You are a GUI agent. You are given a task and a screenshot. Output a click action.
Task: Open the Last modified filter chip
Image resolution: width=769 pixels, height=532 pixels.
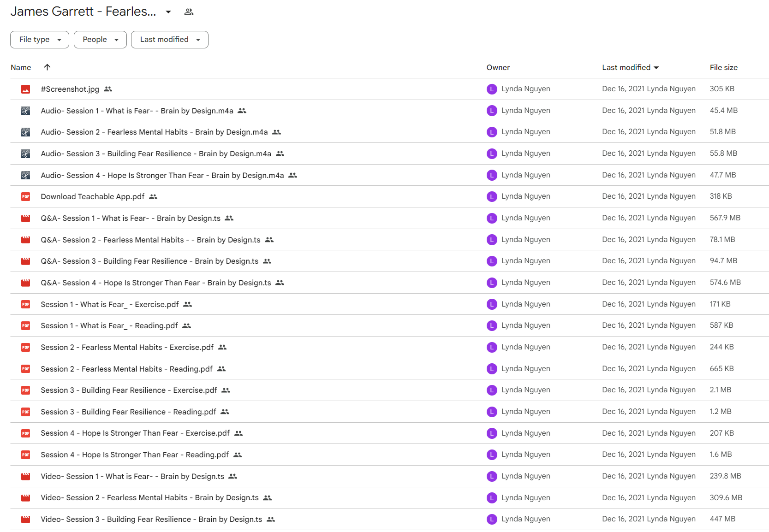(170, 40)
